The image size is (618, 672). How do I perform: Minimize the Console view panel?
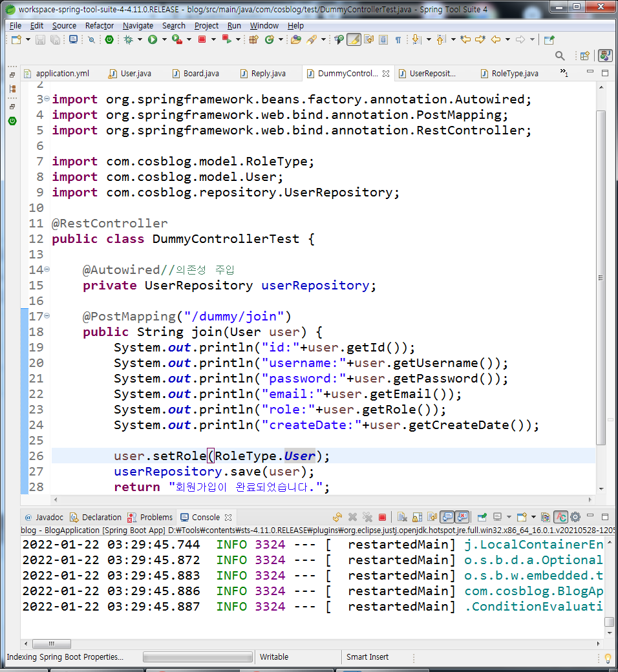tap(590, 516)
